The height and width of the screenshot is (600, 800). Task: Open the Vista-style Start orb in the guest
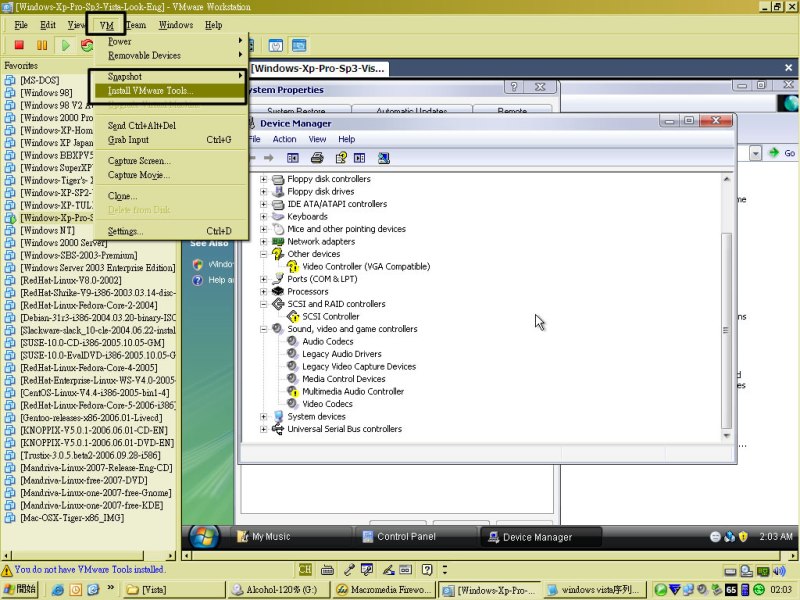pyautogui.click(x=204, y=537)
